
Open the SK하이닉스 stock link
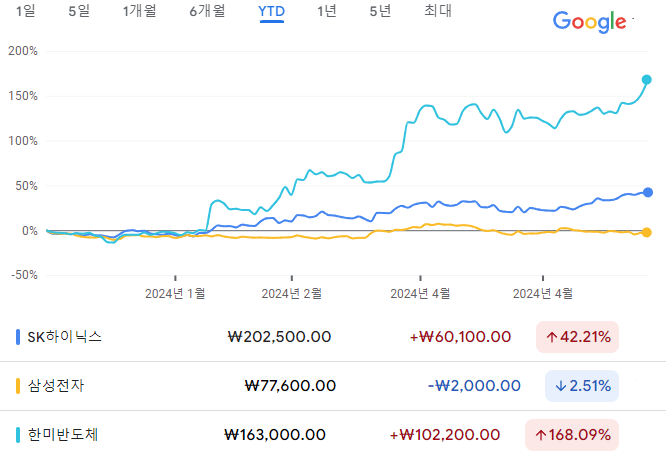[x=65, y=337]
